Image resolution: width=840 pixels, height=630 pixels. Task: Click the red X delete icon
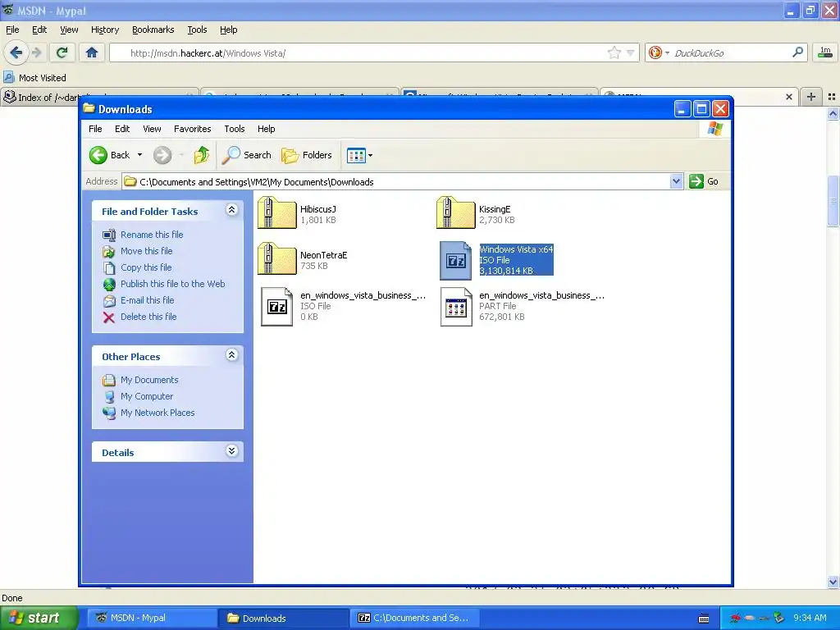(x=109, y=317)
